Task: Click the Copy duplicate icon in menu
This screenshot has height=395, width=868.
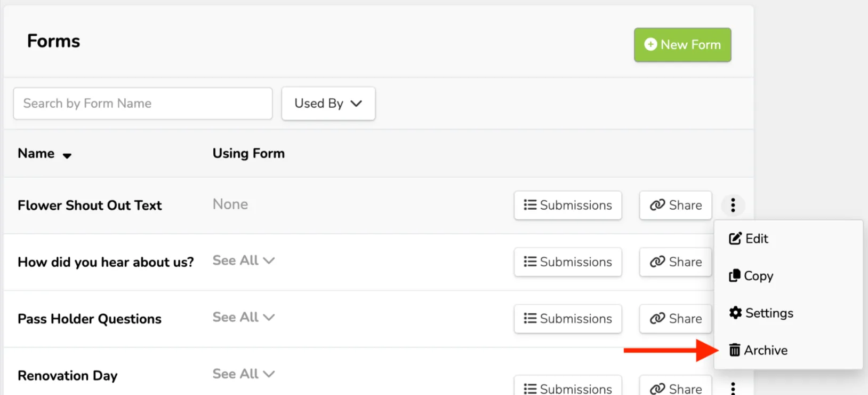Action: click(x=735, y=275)
